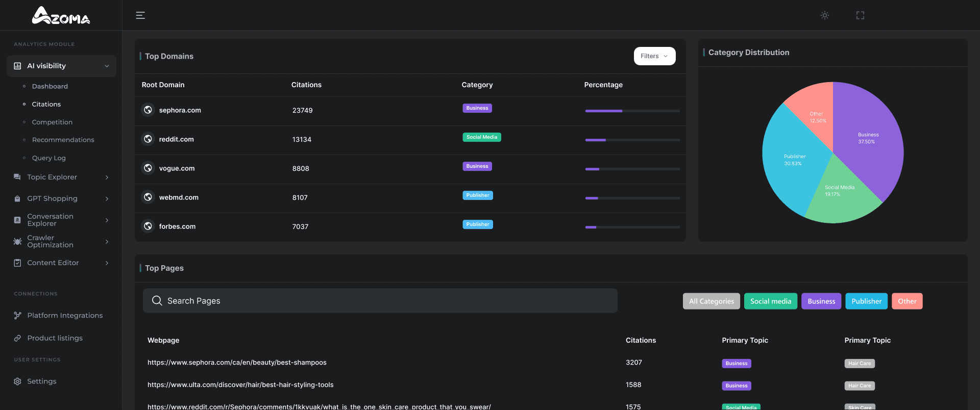Image resolution: width=980 pixels, height=410 pixels.
Task: Click the globe icon beside sephora.com
Action: pos(148,110)
